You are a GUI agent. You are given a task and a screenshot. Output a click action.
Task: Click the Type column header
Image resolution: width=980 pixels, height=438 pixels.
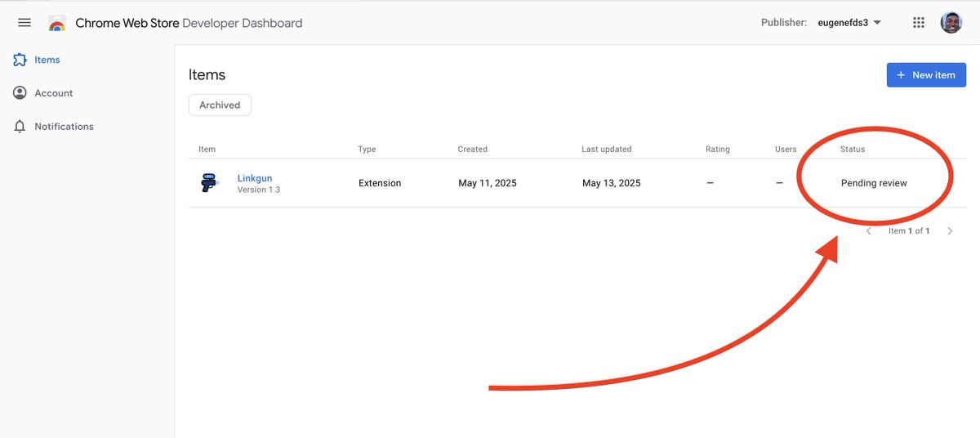tap(367, 150)
